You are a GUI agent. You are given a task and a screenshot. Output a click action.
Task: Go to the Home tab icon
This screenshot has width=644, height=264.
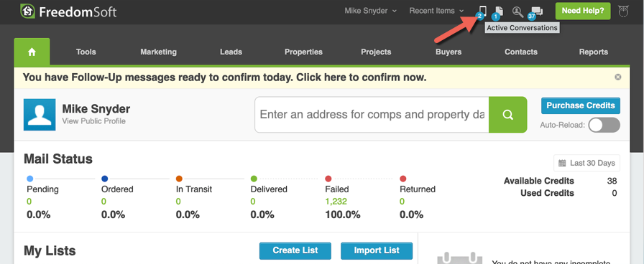pyautogui.click(x=32, y=52)
